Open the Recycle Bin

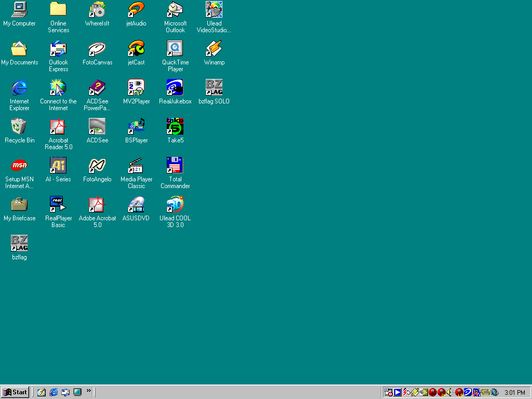19,127
